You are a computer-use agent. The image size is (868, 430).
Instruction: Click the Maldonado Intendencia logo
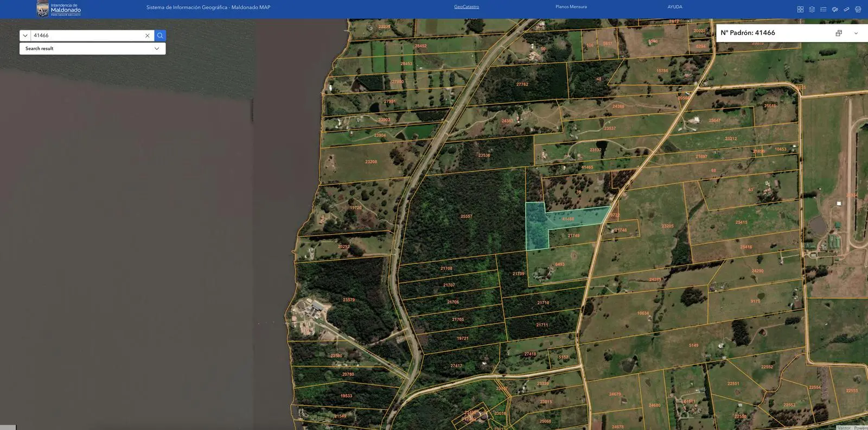(x=59, y=9)
